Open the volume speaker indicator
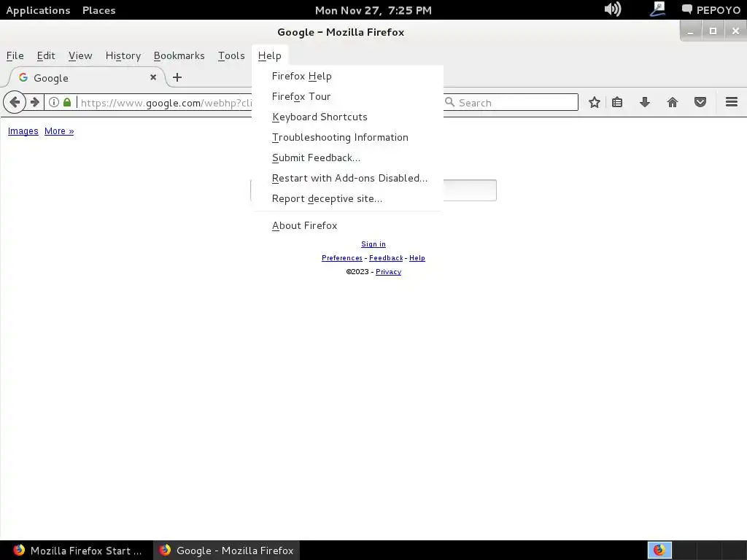 (x=613, y=9)
